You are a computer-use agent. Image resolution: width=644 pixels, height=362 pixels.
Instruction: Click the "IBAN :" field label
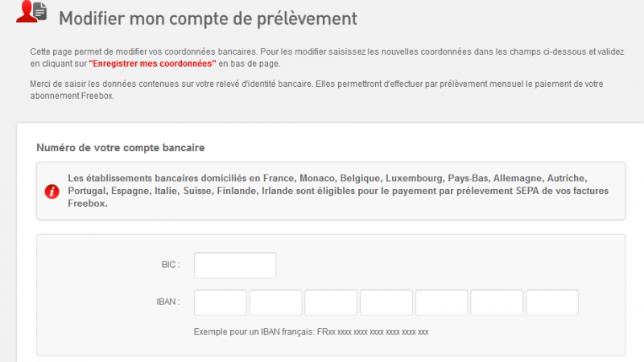[167, 302]
